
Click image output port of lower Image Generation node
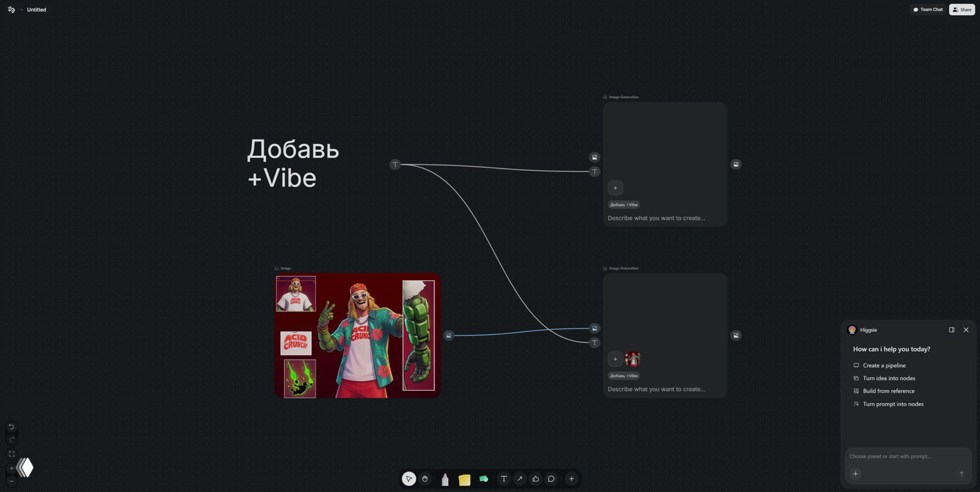tap(736, 335)
